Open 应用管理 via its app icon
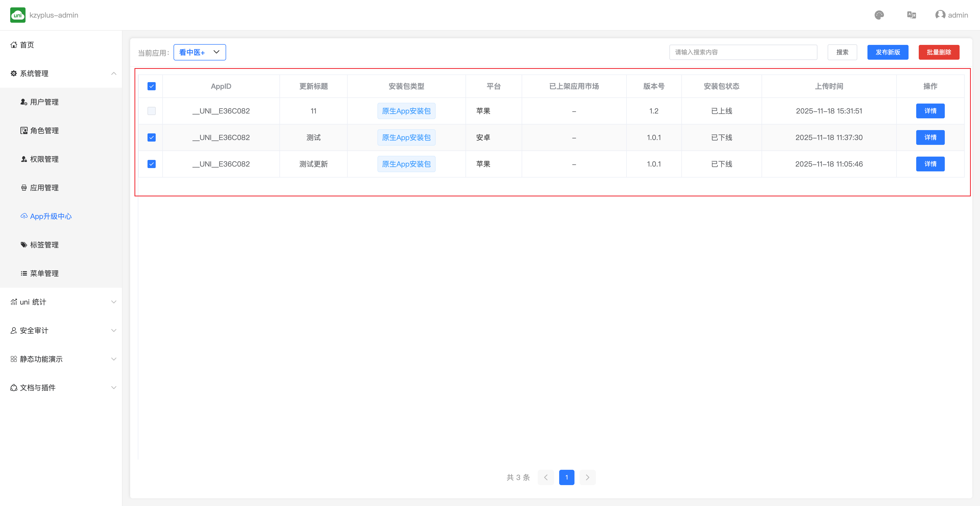 [x=23, y=187]
